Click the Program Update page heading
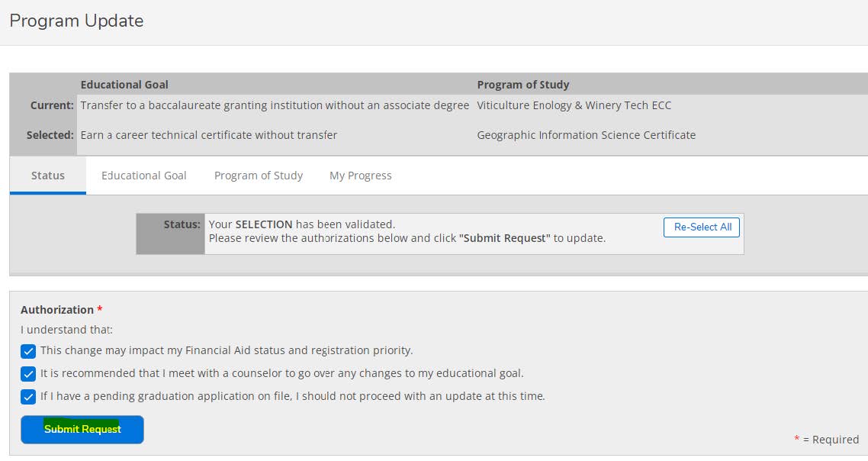This screenshot has height=461, width=868. pyautogui.click(x=76, y=21)
